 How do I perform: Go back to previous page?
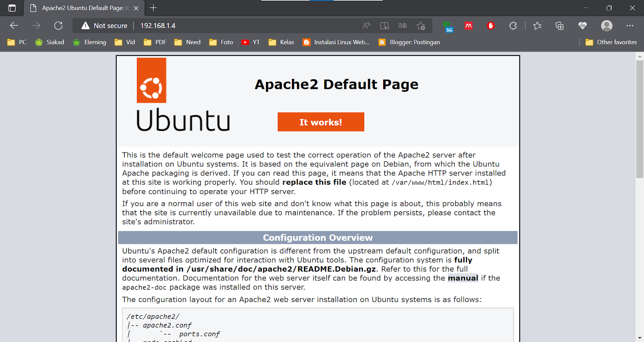tap(14, 26)
